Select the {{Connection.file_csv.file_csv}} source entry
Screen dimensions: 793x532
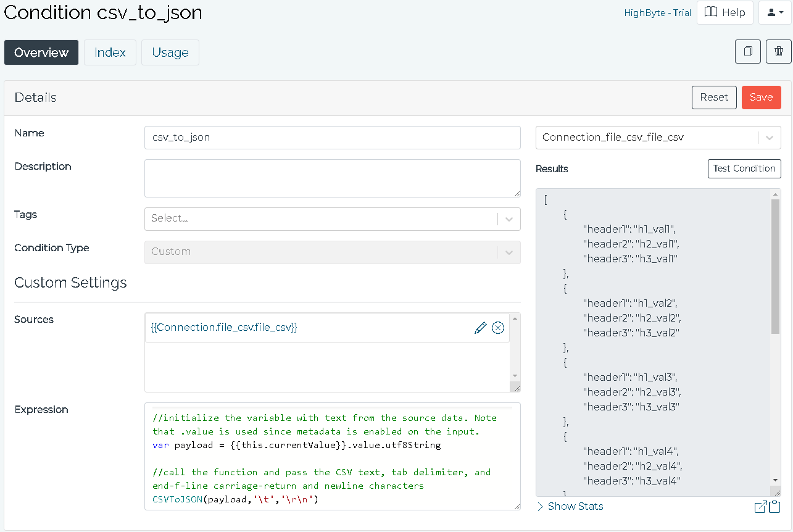click(224, 328)
